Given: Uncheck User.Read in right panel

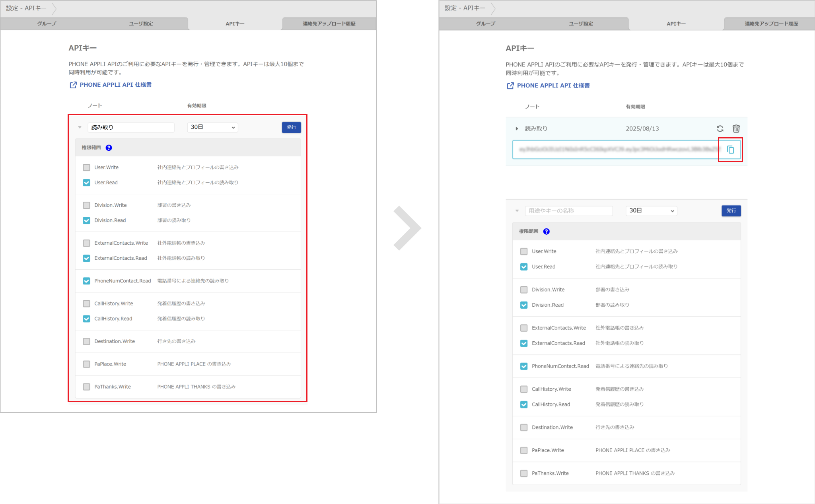Looking at the screenshot, I should pyautogui.click(x=524, y=267).
